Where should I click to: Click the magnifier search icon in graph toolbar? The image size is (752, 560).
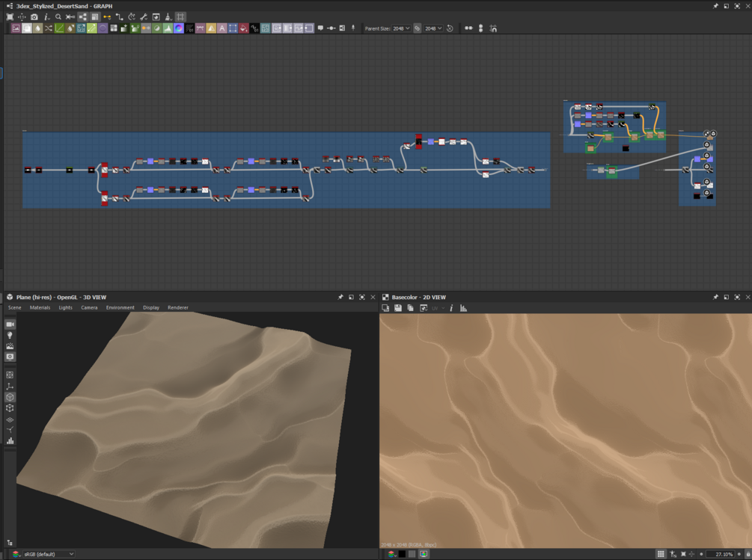click(58, 16)
